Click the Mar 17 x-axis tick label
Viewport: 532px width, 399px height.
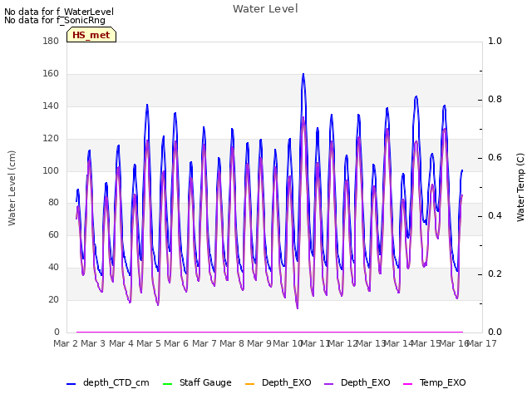482,343
